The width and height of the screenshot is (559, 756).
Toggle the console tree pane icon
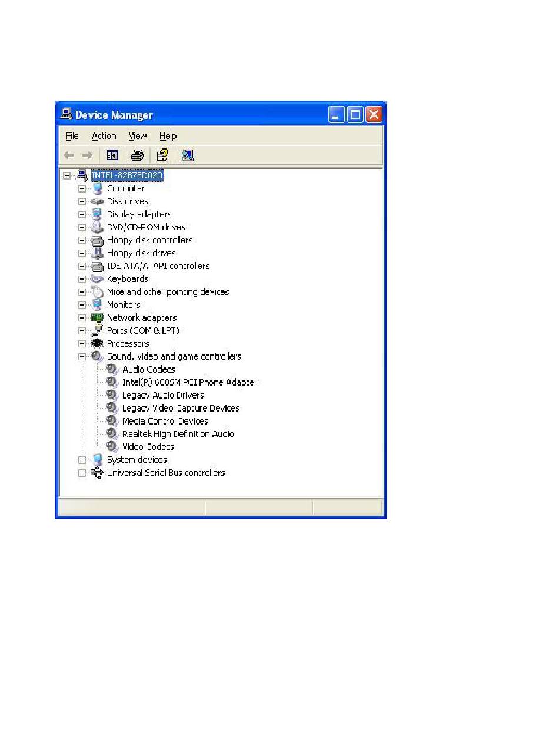[112, 155]
